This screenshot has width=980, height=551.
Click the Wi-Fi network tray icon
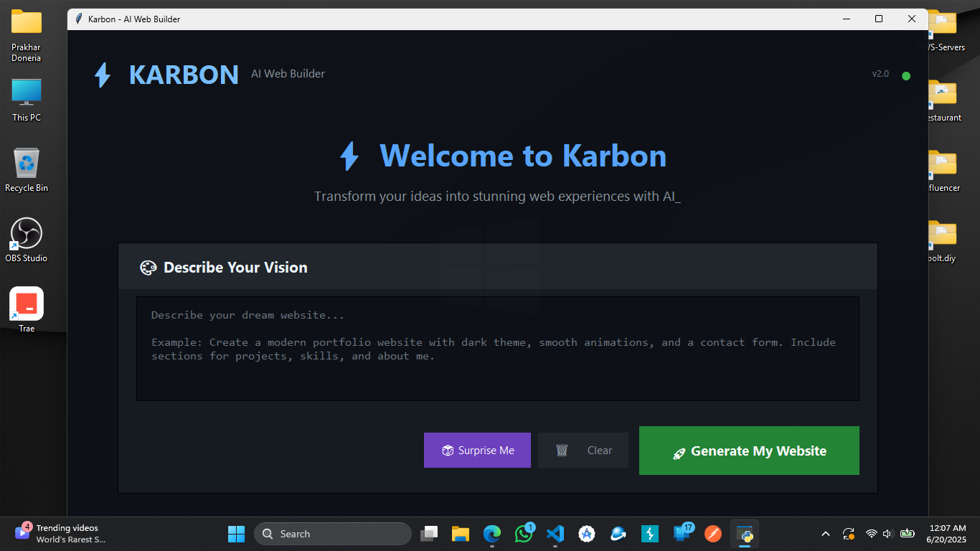coord(872,534)
